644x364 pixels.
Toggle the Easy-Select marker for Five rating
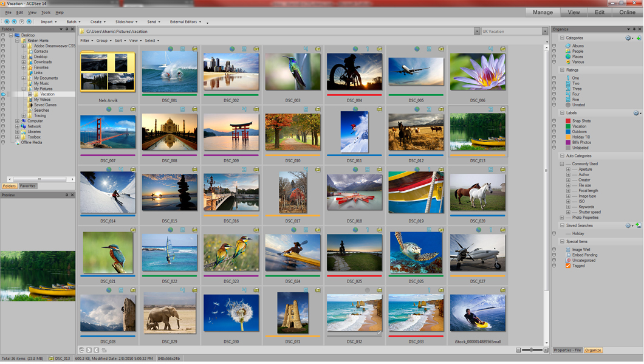(554, 100)
